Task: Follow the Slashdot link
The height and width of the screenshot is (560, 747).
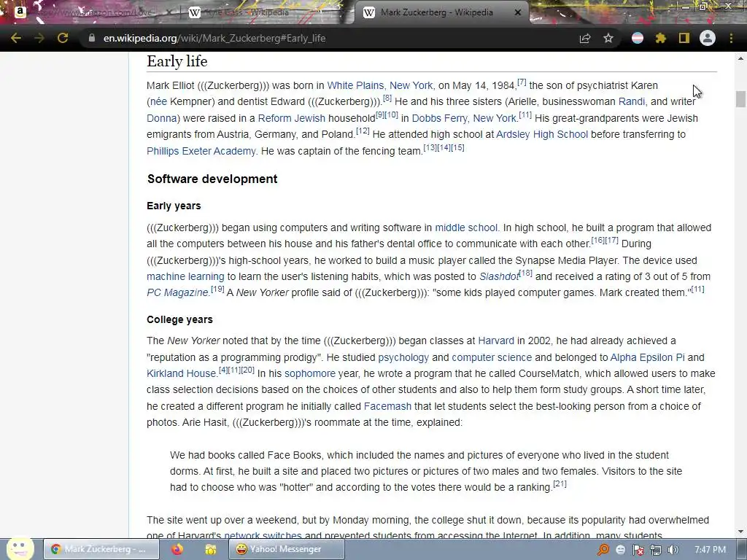Action: tap(499, 276)
